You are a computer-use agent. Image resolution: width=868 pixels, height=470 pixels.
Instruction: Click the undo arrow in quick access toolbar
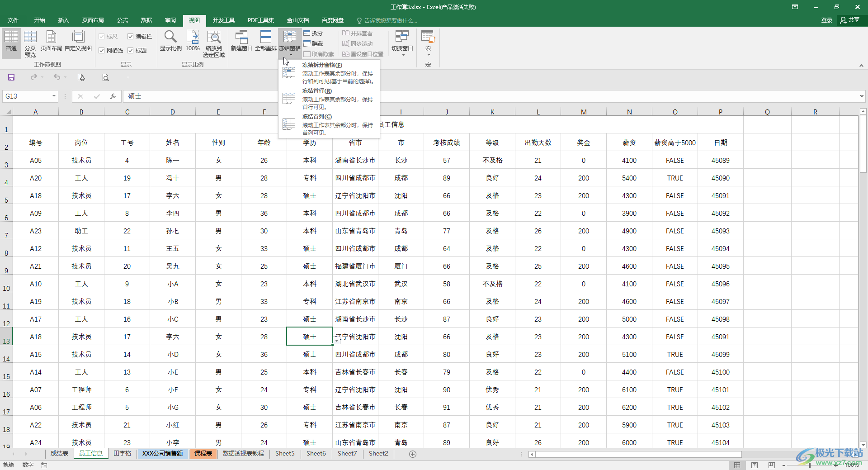click(57, 77)
